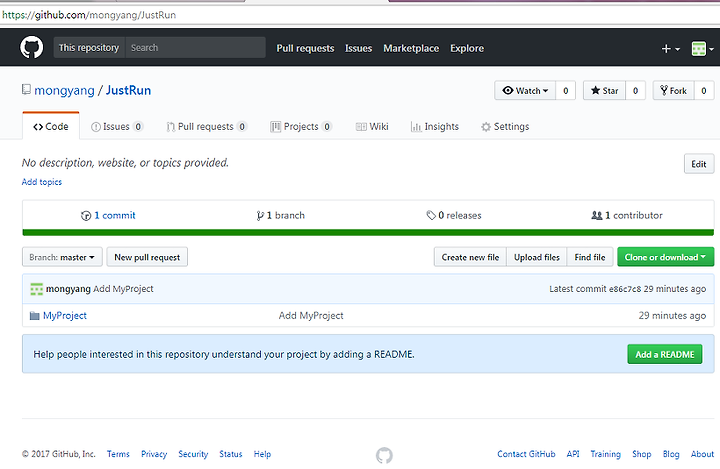Click the Add topics link
The width and height of the screenshot is (720, 469).
pyautogui.click(x=42, y=182)
